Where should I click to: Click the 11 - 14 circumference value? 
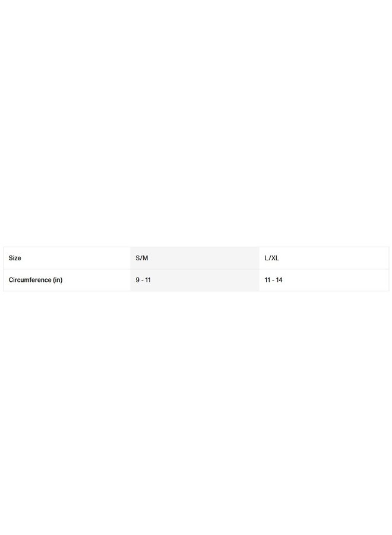tap(273, 280)
